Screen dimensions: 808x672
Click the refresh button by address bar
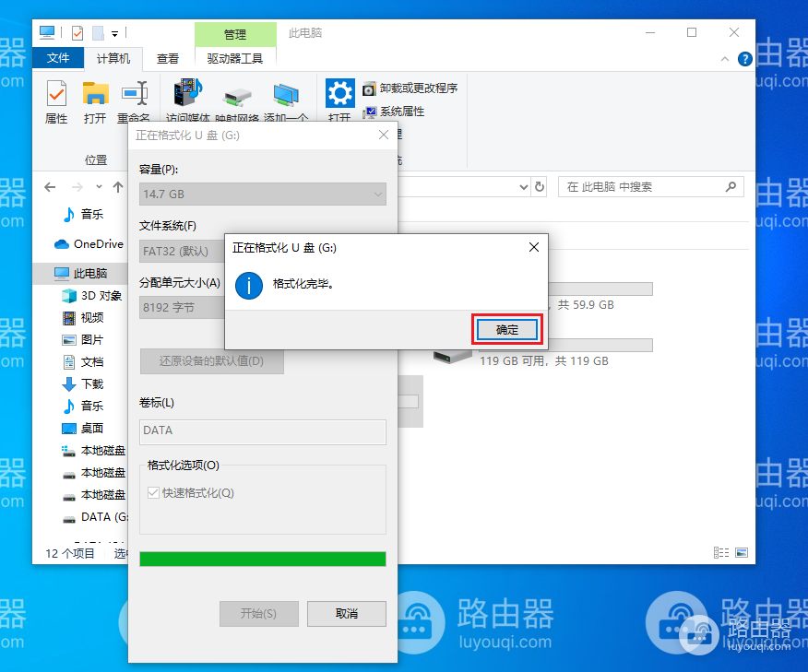[x=540, y=186]
